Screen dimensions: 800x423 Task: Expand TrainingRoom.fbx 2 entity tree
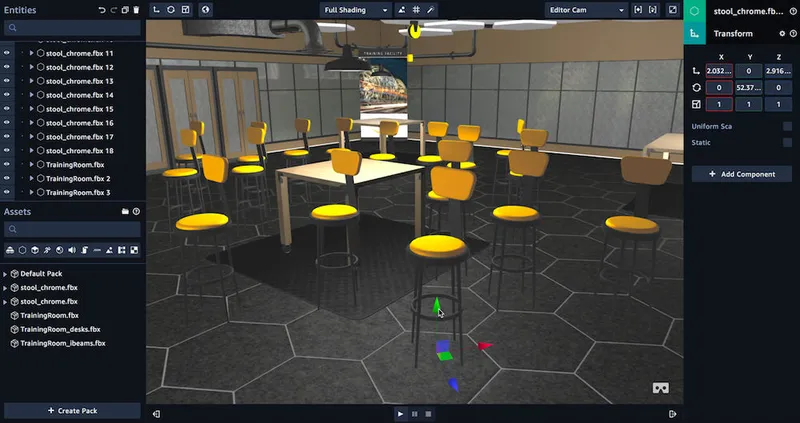pyautogui.click(x=32, y=179)
